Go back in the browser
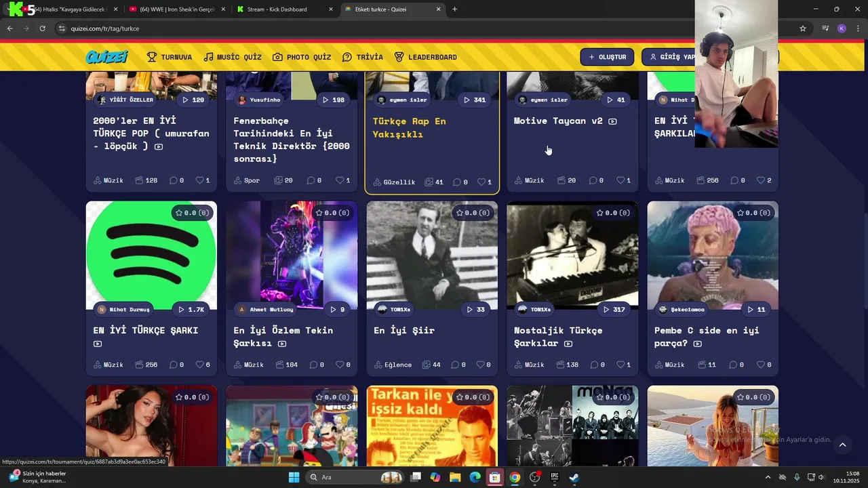 (x=10, y=28)
